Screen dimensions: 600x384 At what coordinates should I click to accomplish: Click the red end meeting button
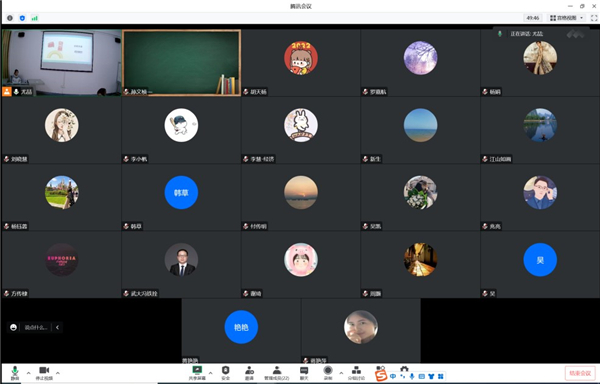pyautogui.click(x=580, y=373)
